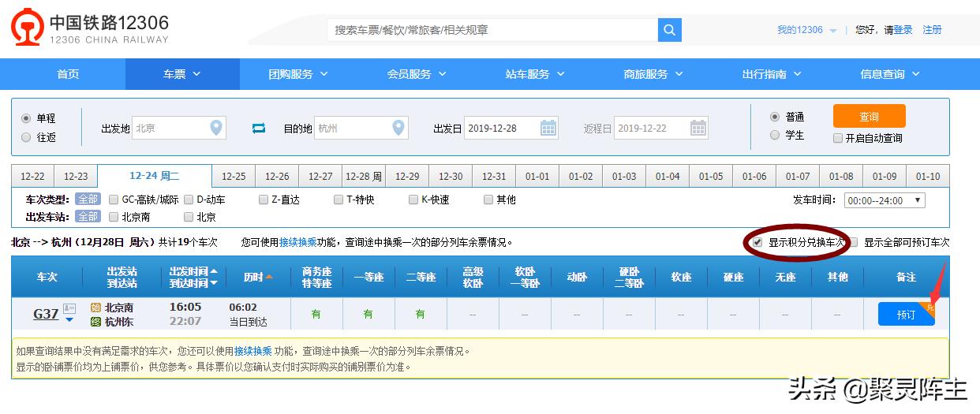Screen dimensions: 980x414
Task: Sort results by 历时 duration arrow
Action: [269, 277]
